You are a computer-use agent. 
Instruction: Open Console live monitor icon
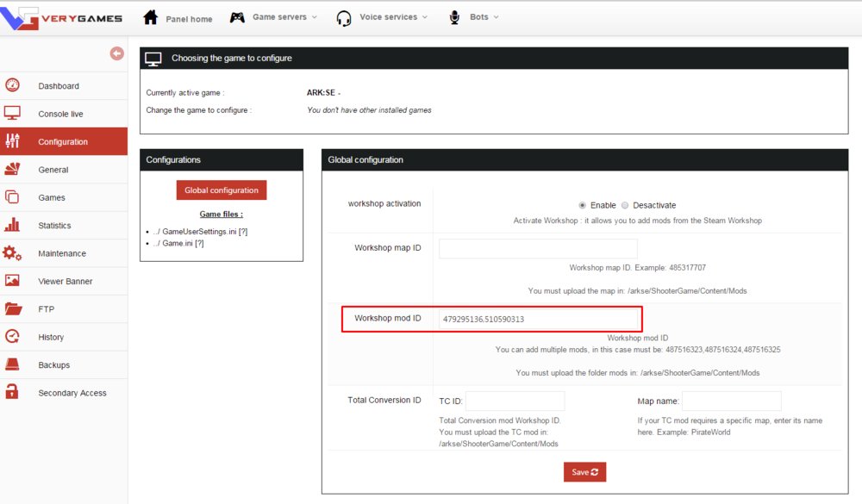pyautogui.click(x=12, y=113)
